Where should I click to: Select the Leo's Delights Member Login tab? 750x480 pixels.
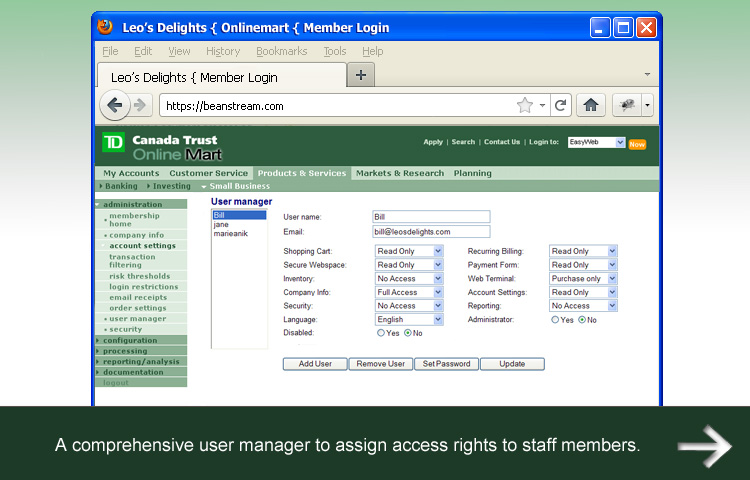221,76
